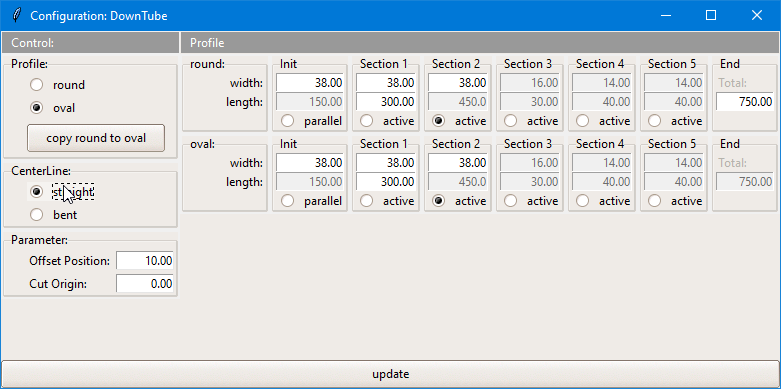Edit round End Total field
The width and height of the screenshot is (781, 389).
point(745,102)
